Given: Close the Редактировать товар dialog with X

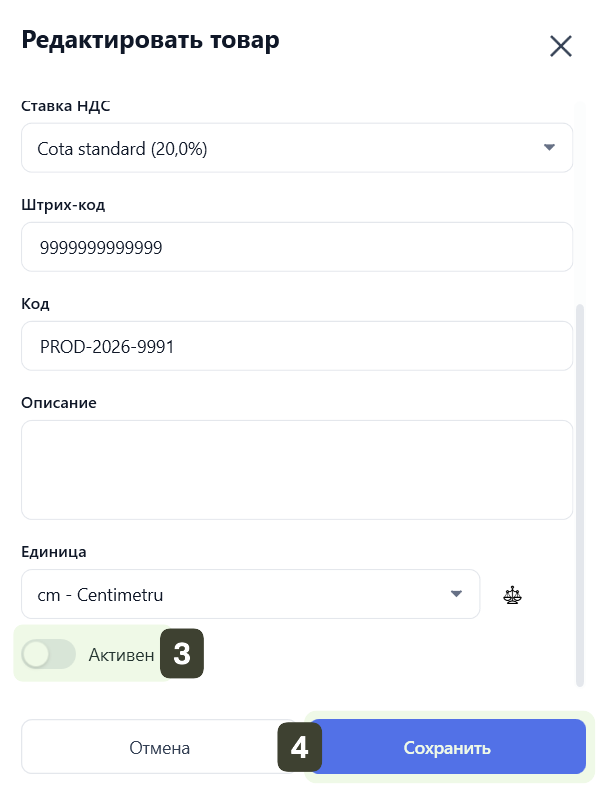Looking at the screenshot, I should (x=560, y=46).
